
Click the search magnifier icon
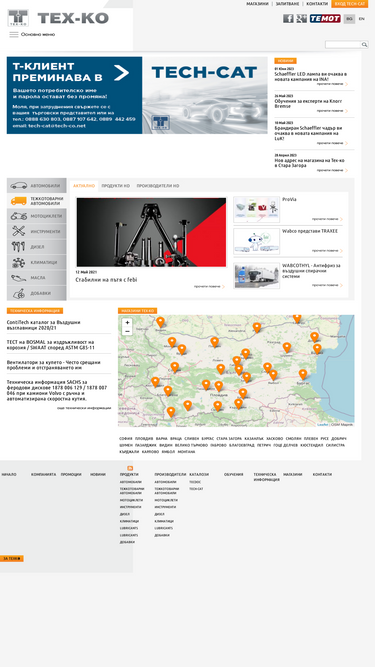(x=364, y=44)
